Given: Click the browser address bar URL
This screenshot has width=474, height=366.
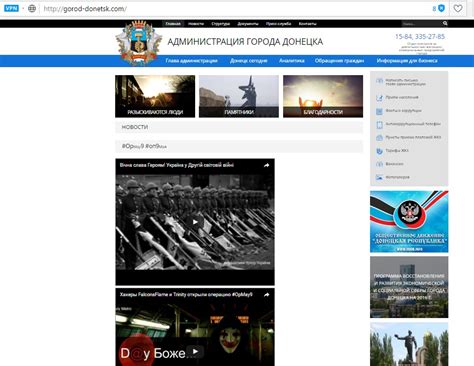Looking at the screenshot, I should click(85, 9).
